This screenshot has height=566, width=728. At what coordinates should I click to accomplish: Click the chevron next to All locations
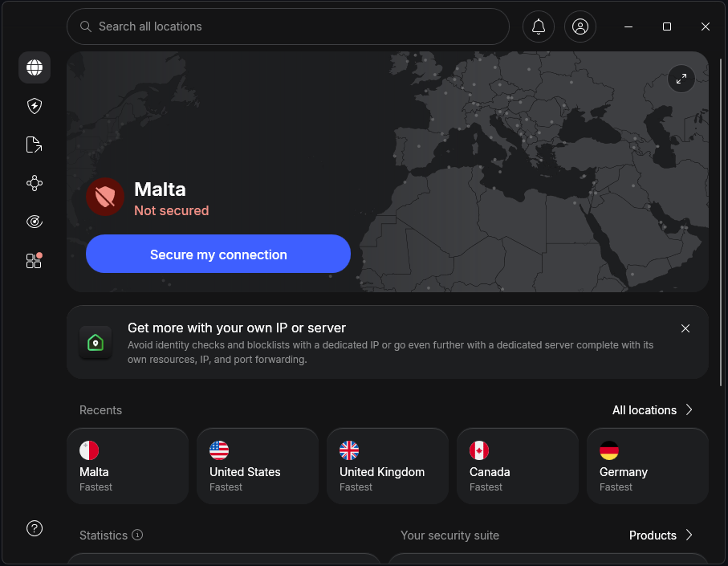click(x=689, y=410)
